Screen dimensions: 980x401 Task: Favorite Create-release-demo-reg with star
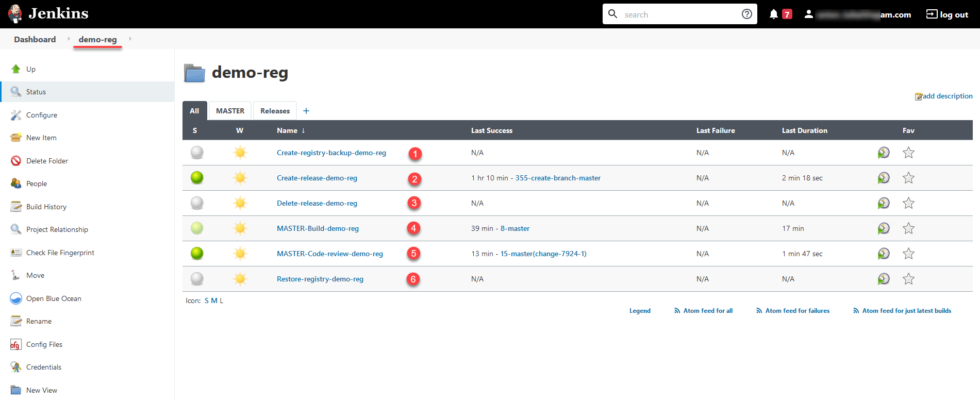(x=908, y=178)
